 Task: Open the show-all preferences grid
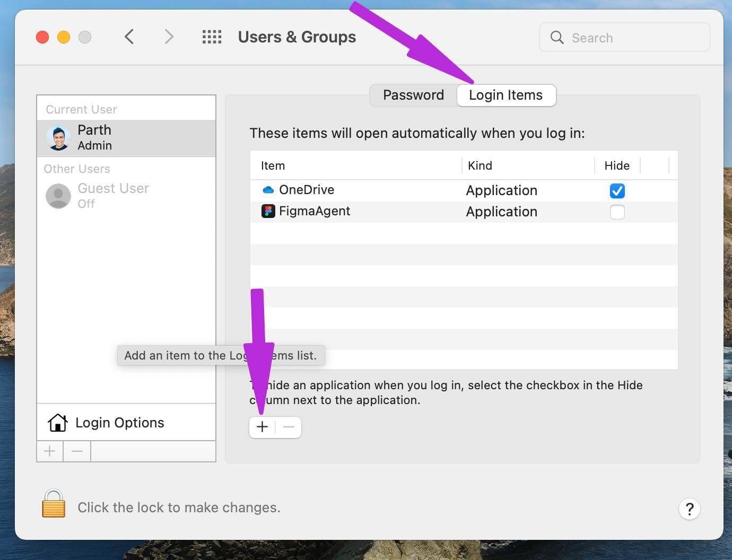coord(212,37)
